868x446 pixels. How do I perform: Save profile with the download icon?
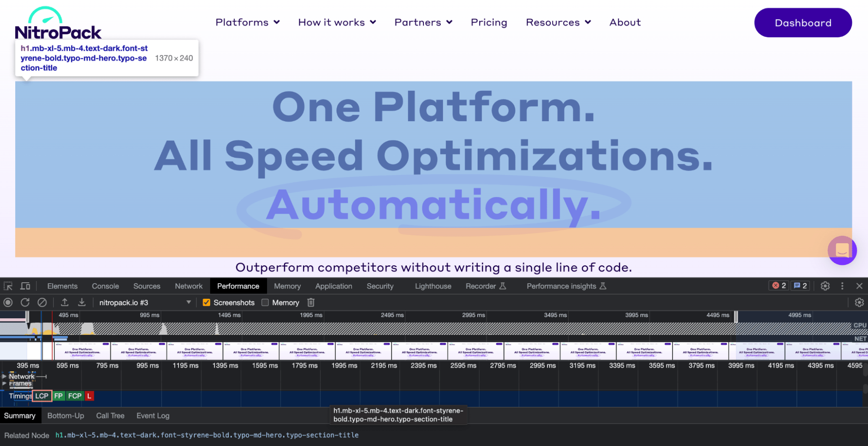coord(82,302)
